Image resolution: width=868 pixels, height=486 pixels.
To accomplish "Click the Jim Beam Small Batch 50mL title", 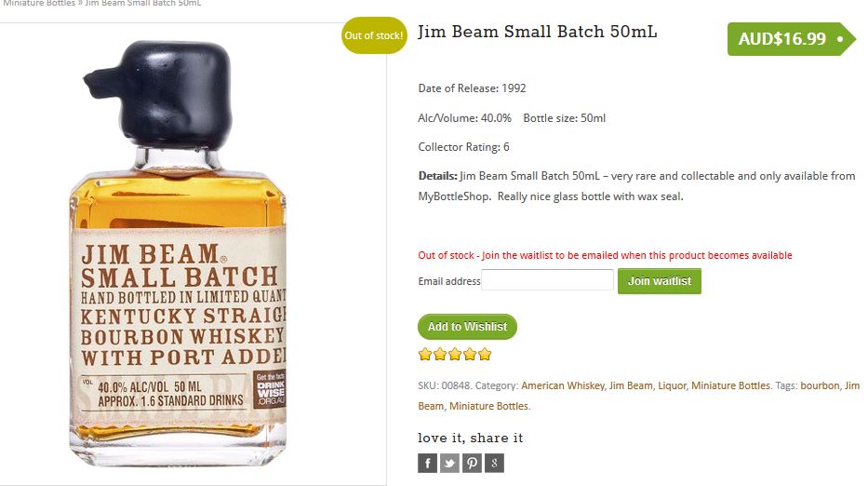I will point(537,32).
